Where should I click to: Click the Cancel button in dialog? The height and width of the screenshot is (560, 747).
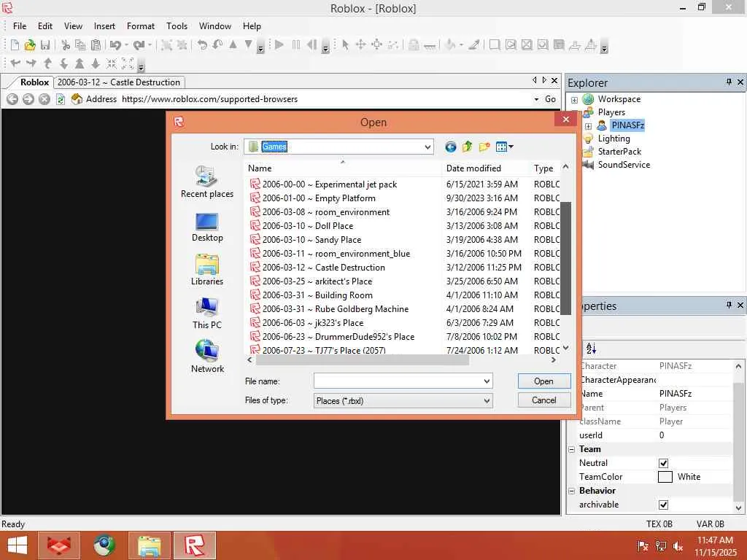pos(543,400)
